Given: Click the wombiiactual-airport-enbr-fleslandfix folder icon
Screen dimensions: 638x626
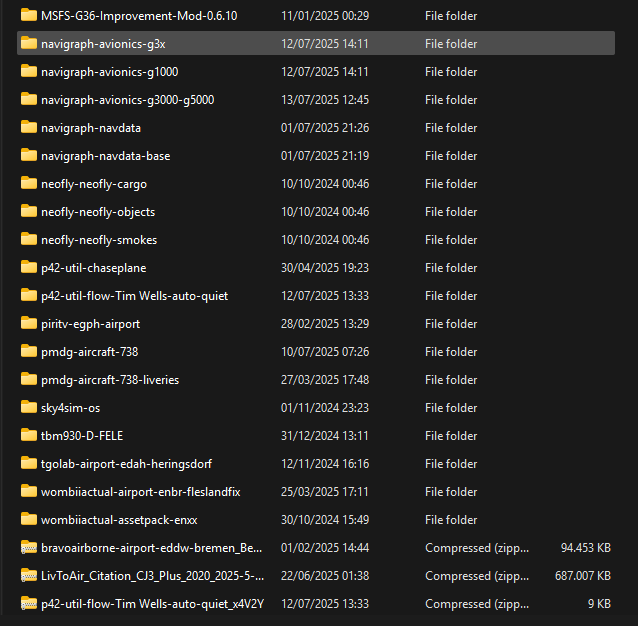Looking at the screenshot, I should [28, 491].
